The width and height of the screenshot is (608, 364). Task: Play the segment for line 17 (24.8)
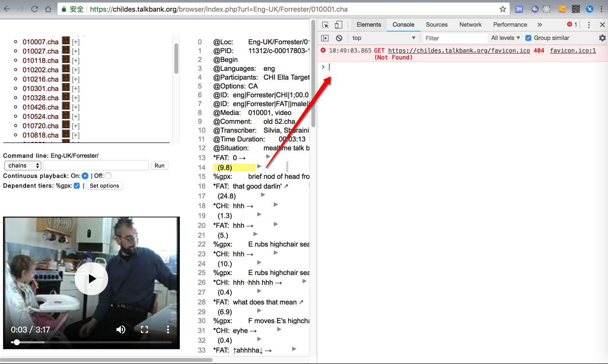point(263,195)
